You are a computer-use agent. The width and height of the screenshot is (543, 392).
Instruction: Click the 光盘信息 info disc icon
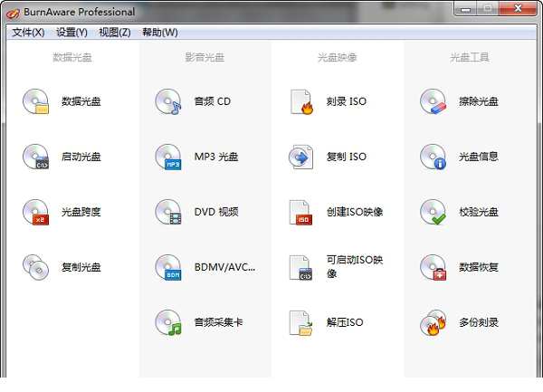433,157
